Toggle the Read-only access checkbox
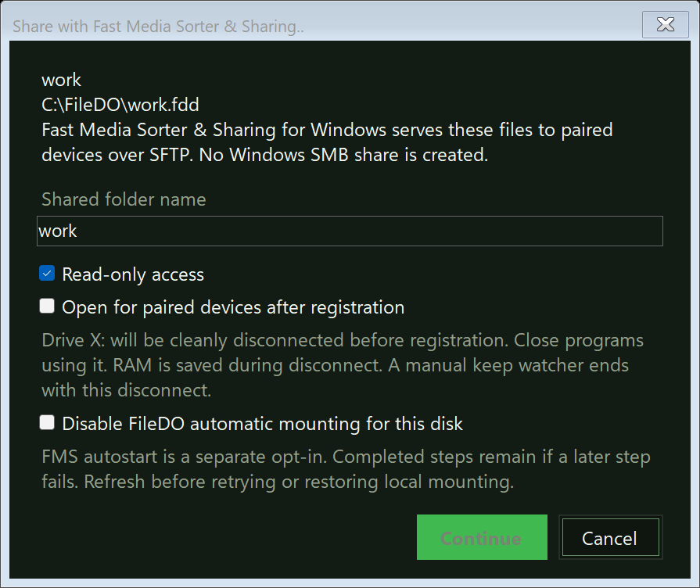Image resolution: width=700 pixels, height=588 pixels. pyautogui.click(x=47, y=273)
